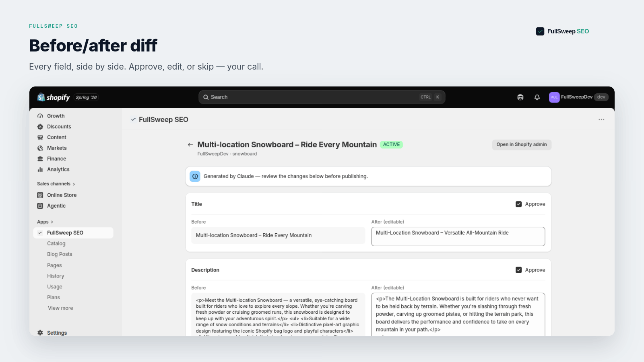Click the back arrow beside product title
Image resolution: width=644 pixels, height=362 pixels.
pyautogui.click(x=190, y=145)
